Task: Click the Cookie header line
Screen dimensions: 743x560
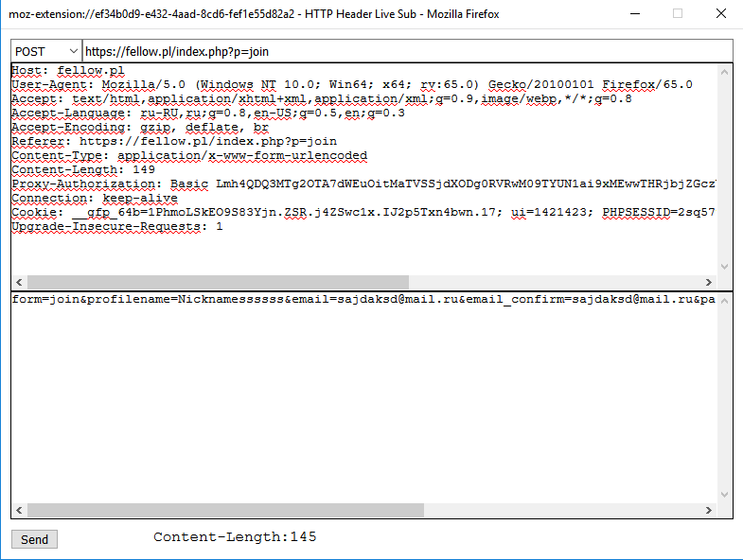Action: pos(363,213)
